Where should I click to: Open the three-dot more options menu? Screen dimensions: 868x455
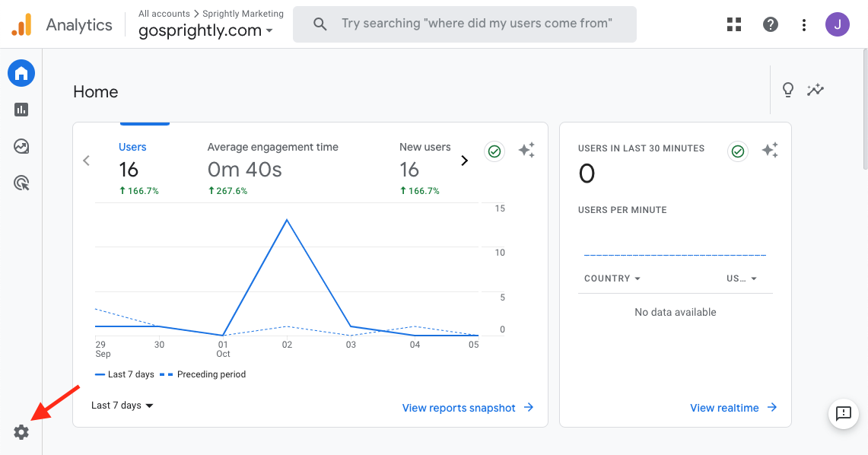[x=804, y=24]
